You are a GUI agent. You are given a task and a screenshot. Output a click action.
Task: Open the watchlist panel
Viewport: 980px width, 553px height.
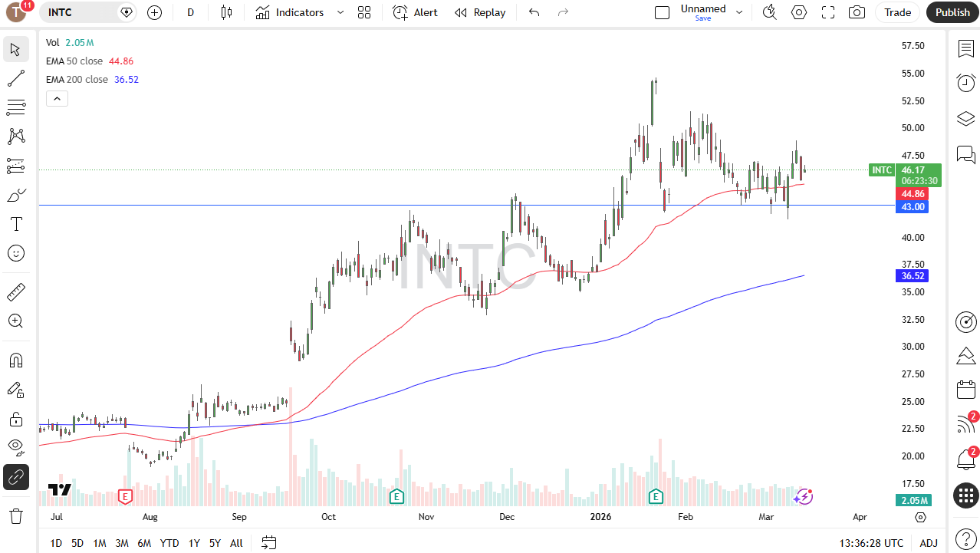pyautogui.click(x=965, y=49)
